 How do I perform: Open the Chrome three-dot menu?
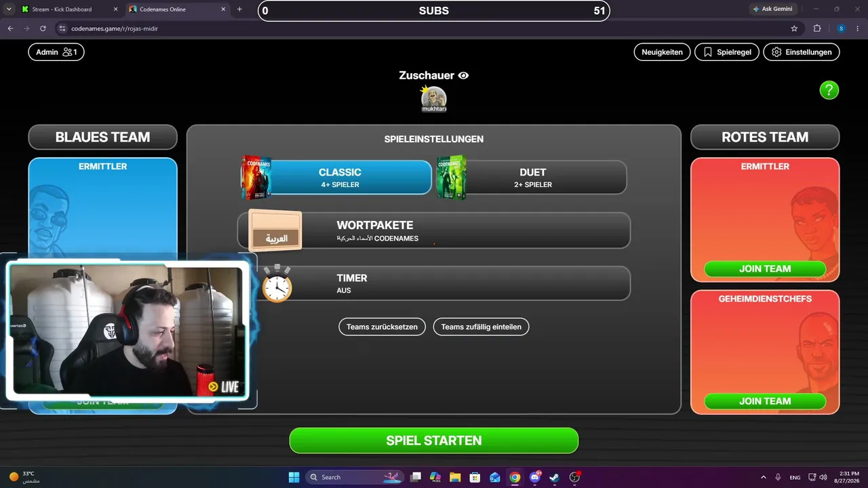coord(858,28)
